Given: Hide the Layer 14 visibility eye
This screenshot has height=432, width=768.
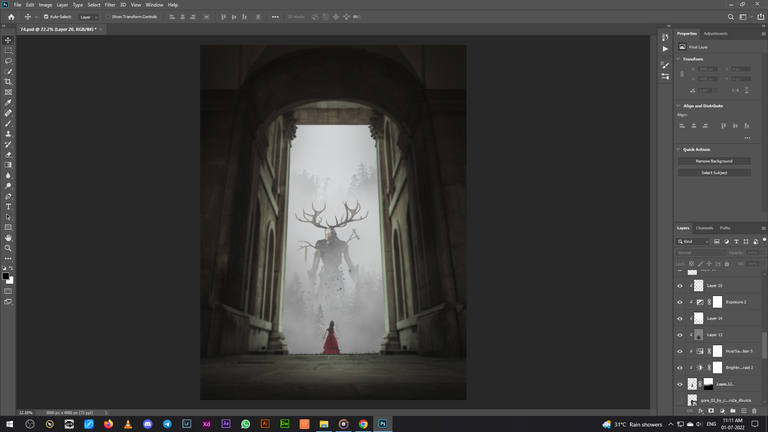Looking at the screenshot, I should pyautogui.click(x=680, y=318).
